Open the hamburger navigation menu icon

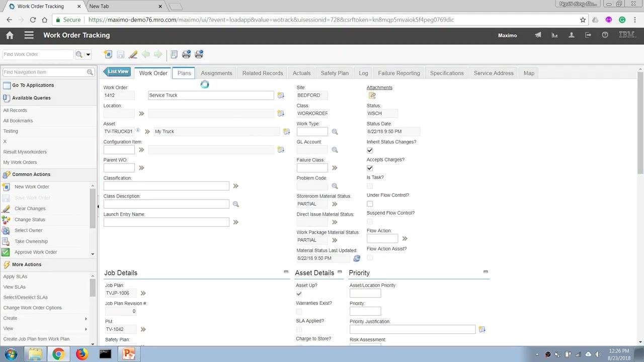click(x=29, y=35)
